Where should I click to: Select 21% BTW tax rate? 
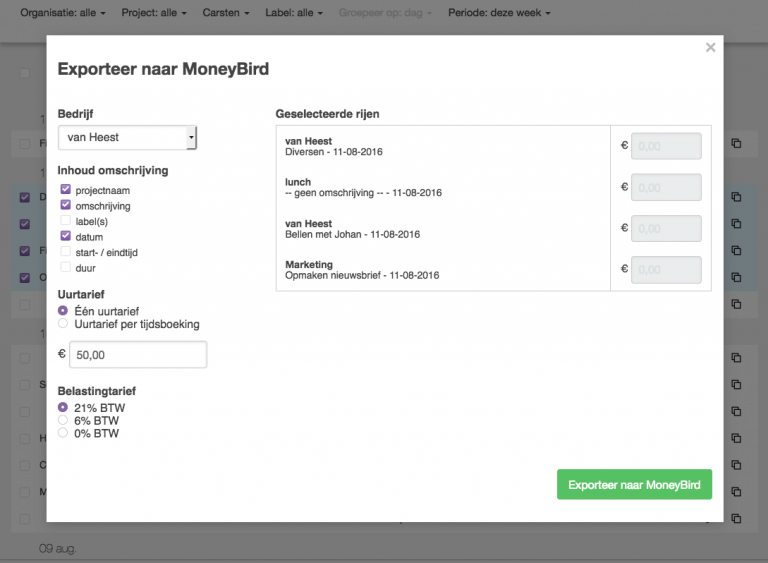pyautogui.click(x=63, y=407)
